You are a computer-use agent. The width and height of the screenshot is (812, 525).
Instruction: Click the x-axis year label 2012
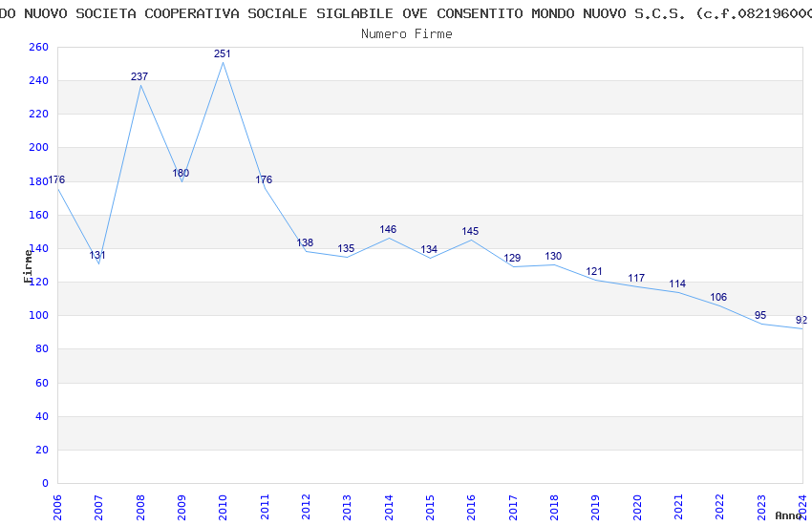[x=306, y=508]
